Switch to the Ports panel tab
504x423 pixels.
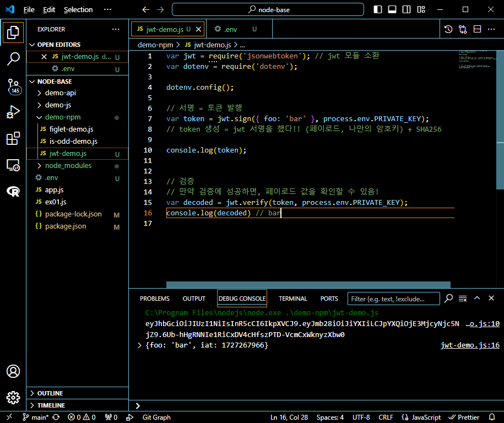[x=329, y=299]
